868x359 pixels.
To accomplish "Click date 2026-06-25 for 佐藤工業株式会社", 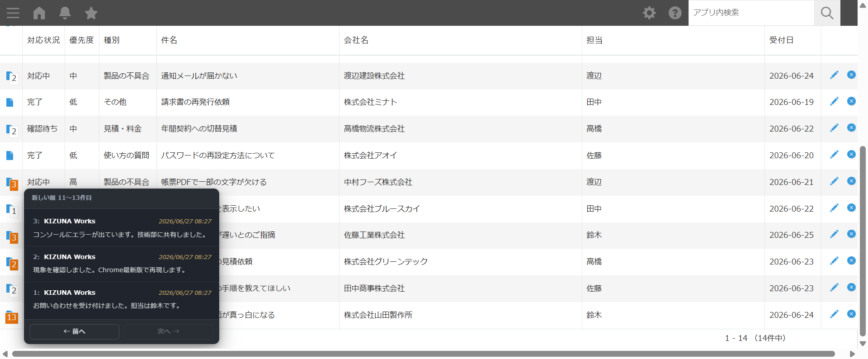I will (x=791, y=235).
